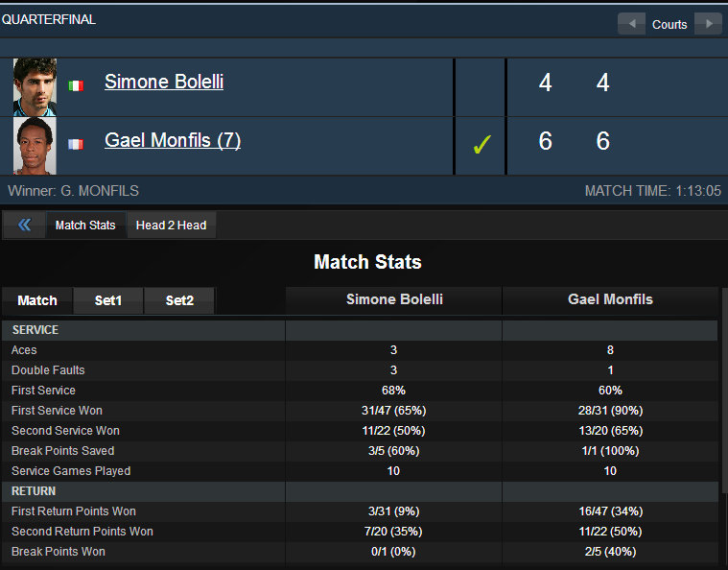Screen dimensions: 728x570
Task: Switch to the Match Stats tab
Action: (x=85, y=226)
